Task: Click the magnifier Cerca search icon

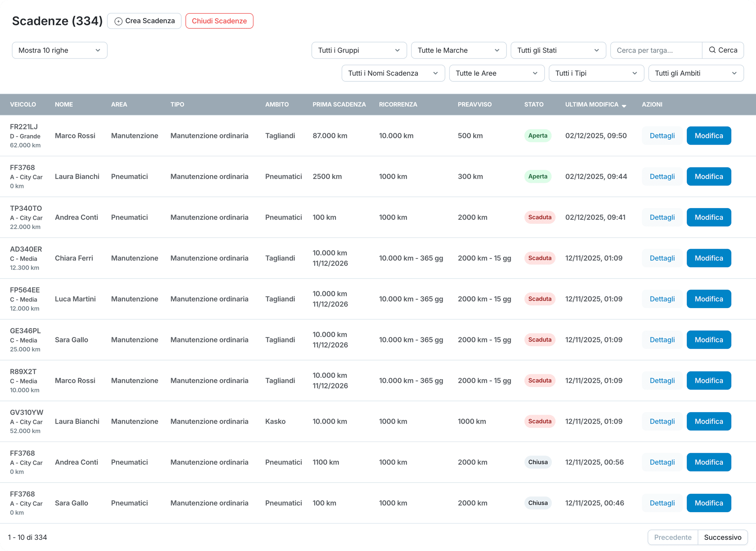Action: tap(712, 50)
